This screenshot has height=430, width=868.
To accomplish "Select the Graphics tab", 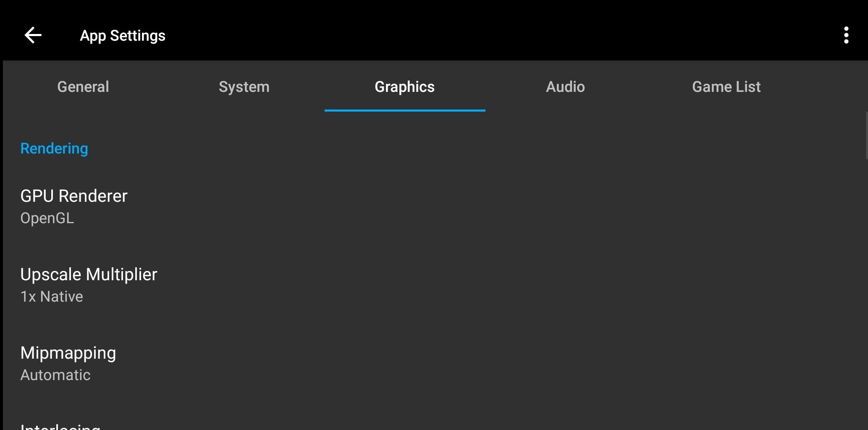I will pyautogui.click(x=405, y=87).
